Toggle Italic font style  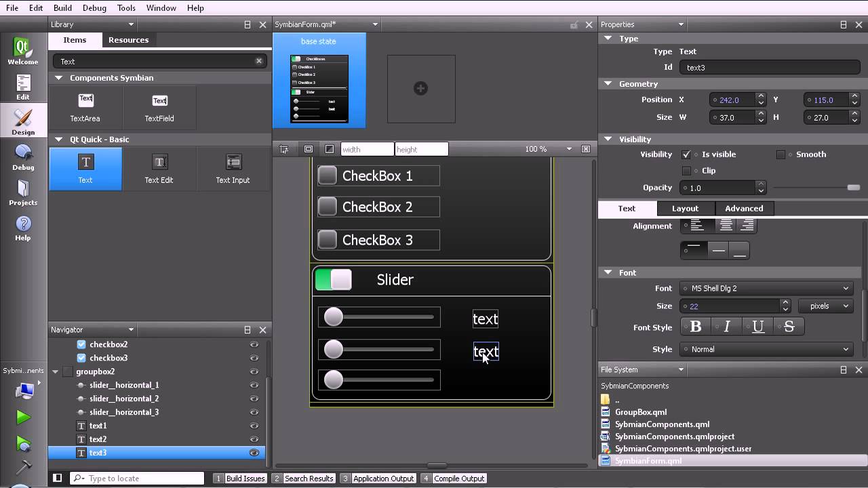(x=727, y=327)
